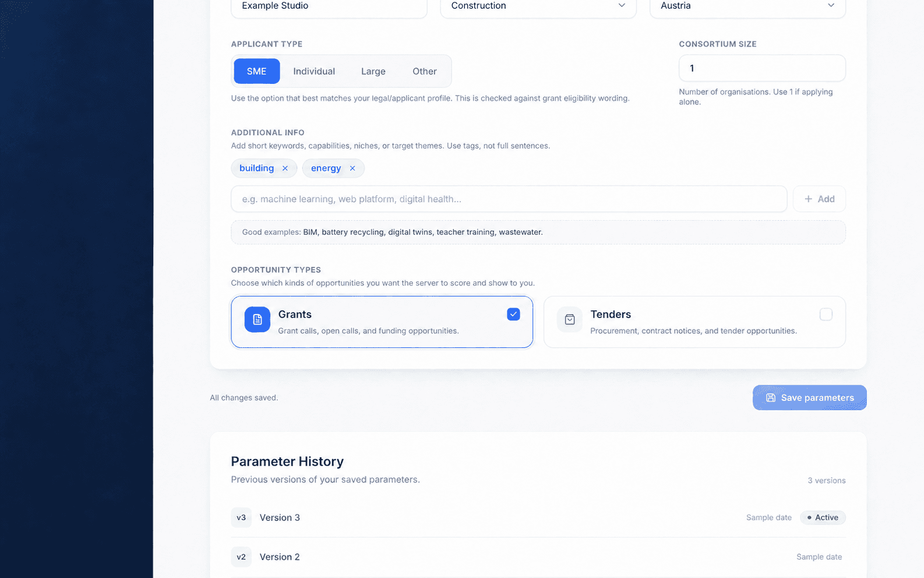
Task: Click the Grants card description text
Action: tap(368, 331)
